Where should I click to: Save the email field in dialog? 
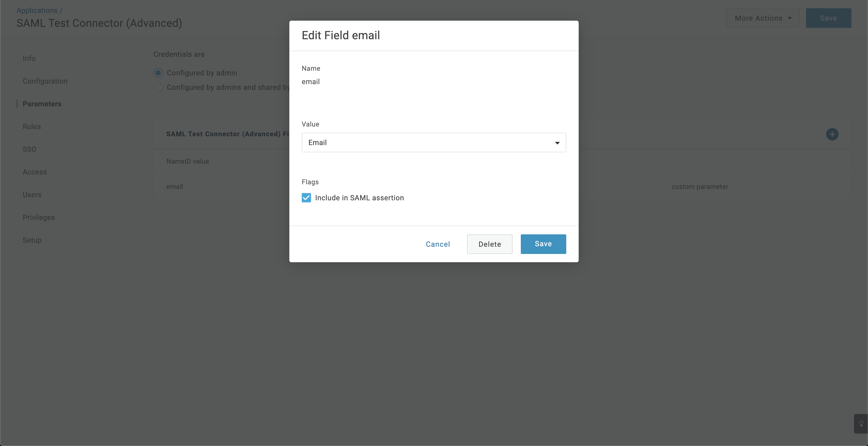point(543,244)
